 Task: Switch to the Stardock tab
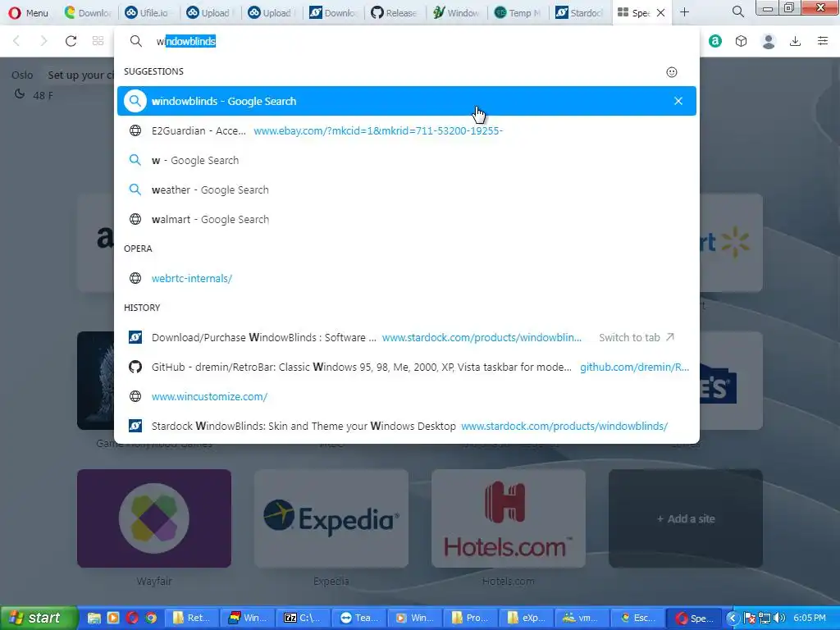click(x=579, y=12)
